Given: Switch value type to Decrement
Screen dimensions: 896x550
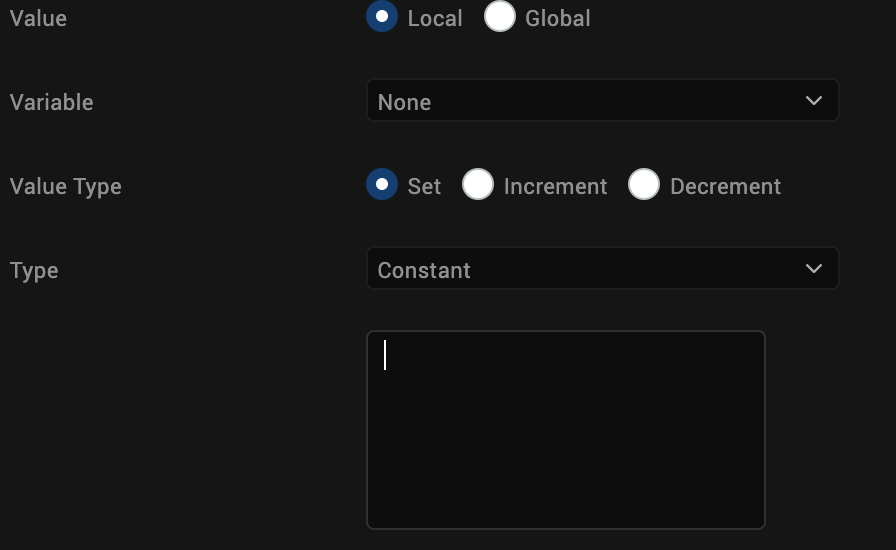Looking at the screenshot, I should click(644, 185).
